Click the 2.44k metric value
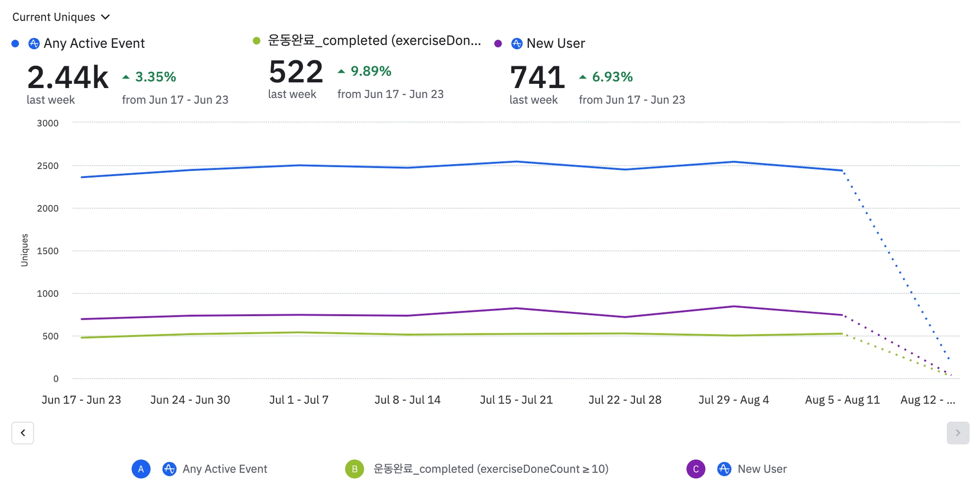 (68, 77)
